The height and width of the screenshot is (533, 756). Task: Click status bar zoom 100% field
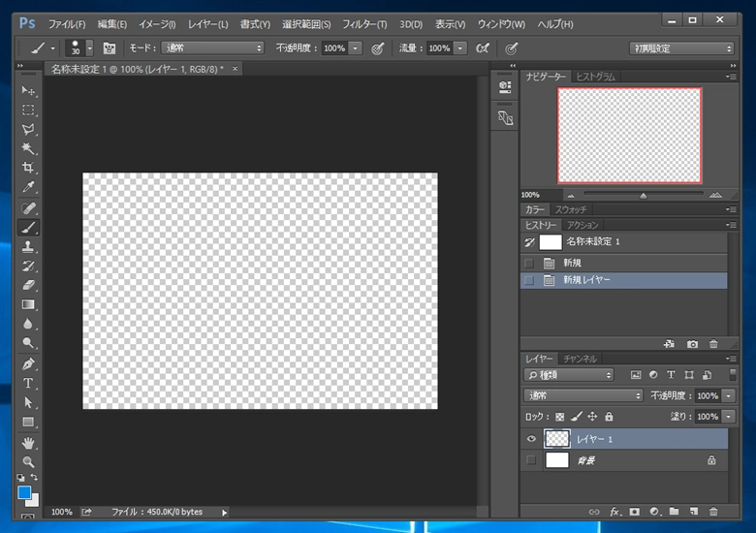click(62, 512)
